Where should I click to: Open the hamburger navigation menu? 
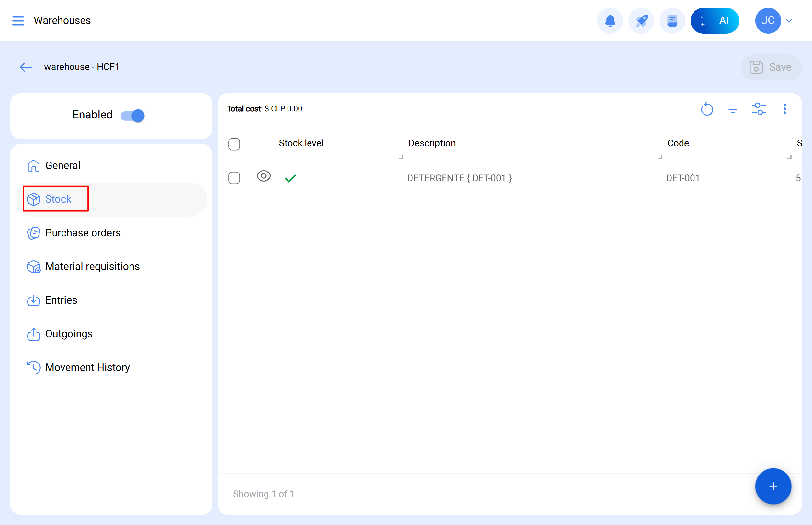coord(18,20)
